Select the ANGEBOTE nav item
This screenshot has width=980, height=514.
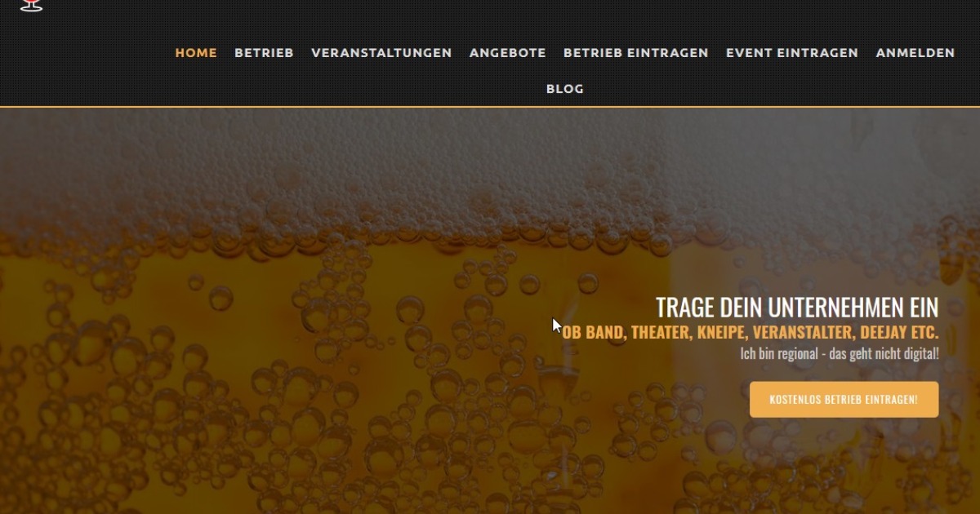(508, 53)
